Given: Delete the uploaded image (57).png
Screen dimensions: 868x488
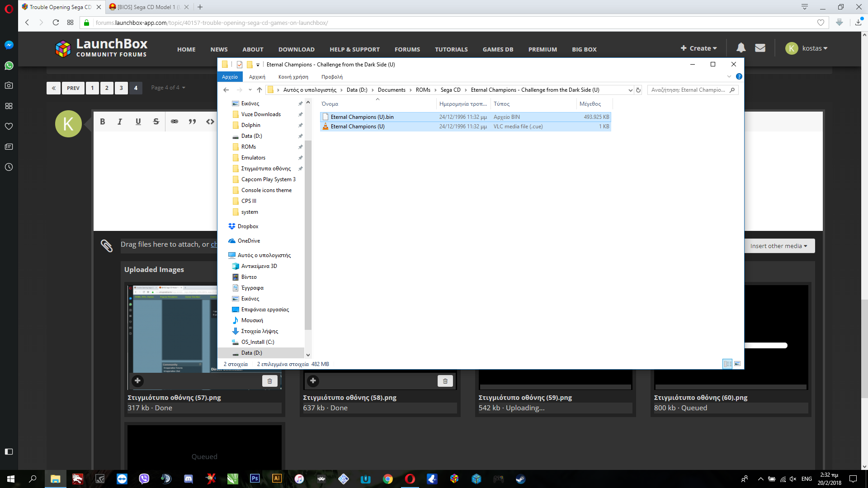Looking at the screenshot, I should [269, 381].
